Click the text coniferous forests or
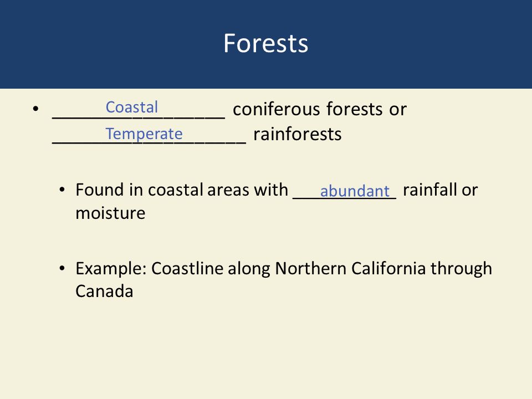 click(x=320, y=109)
